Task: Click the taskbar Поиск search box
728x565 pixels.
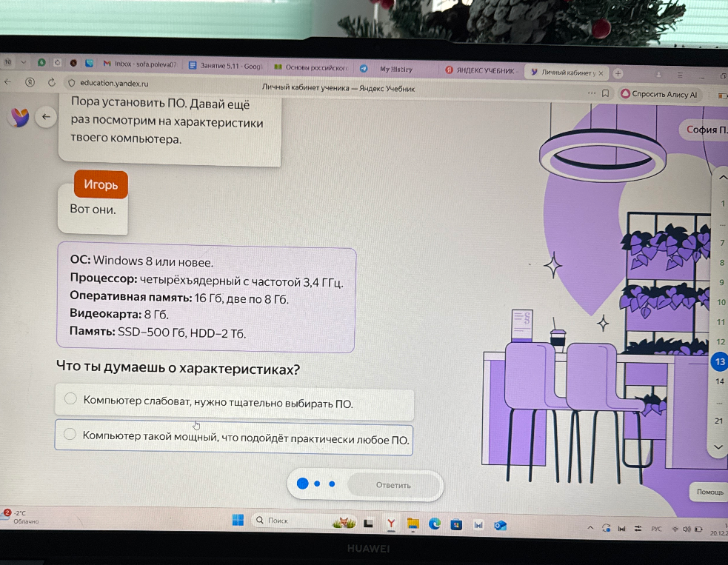Action: click(x=304, y=521)
